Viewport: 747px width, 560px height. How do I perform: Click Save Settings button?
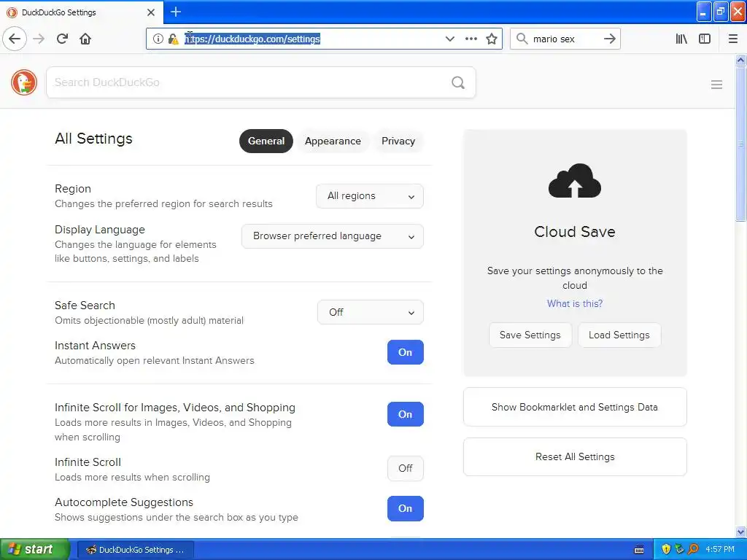530,335
